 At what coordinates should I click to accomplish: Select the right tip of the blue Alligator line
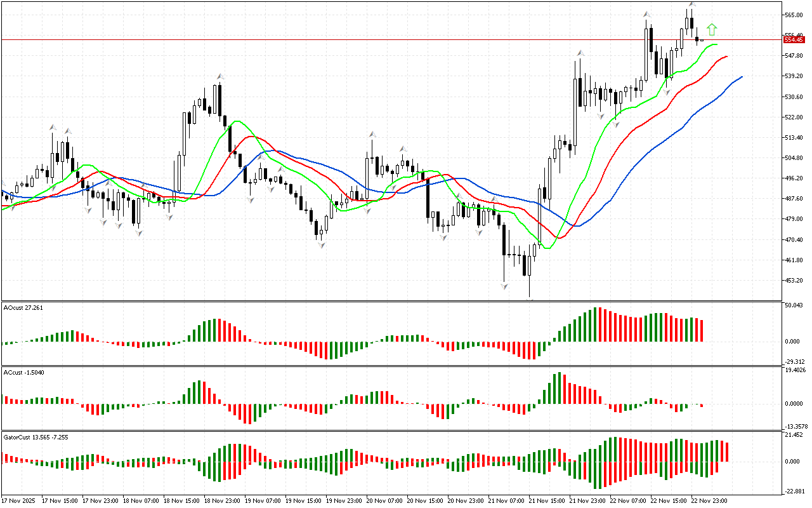(x=741, y=77)
